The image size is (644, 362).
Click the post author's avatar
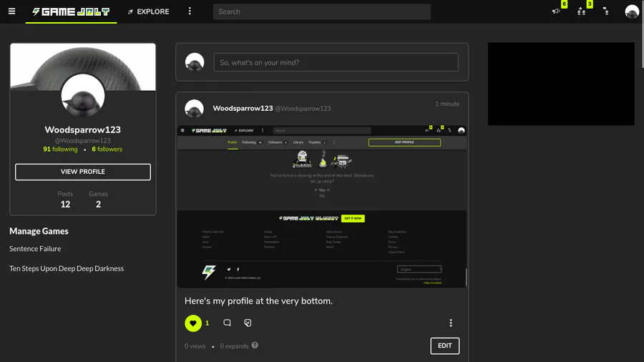tap(194, 109)
